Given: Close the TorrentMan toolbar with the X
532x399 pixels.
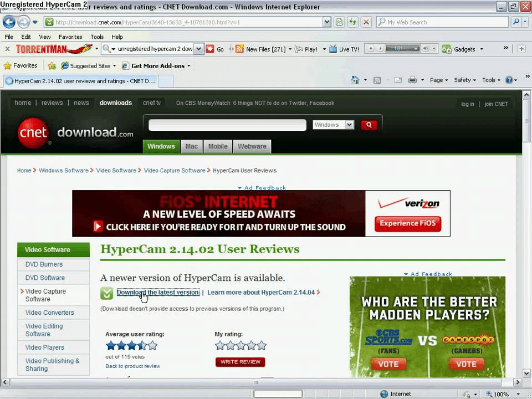Looking at the screenshot, I should (7, 49).
